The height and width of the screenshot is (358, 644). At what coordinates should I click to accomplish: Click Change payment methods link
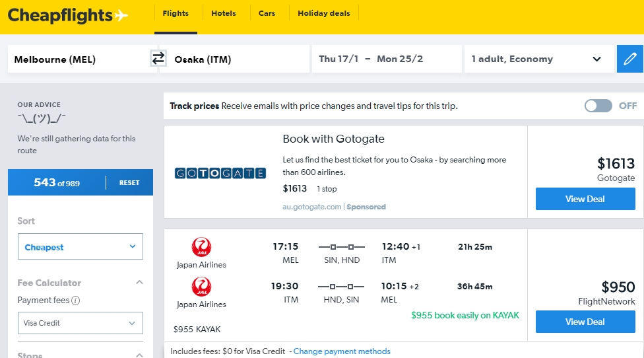click(342, 351)
